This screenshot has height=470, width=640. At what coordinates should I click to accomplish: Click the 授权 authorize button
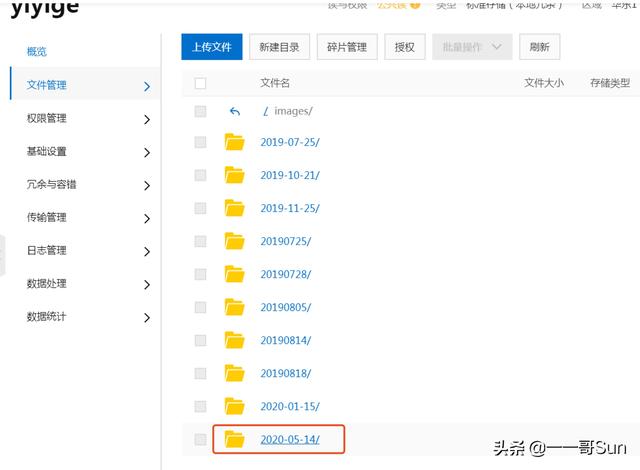405,47
